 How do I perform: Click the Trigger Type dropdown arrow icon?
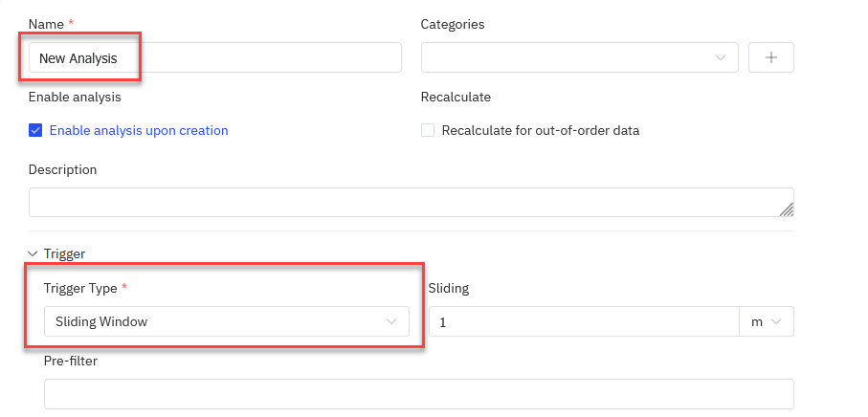tap(391, 322)
